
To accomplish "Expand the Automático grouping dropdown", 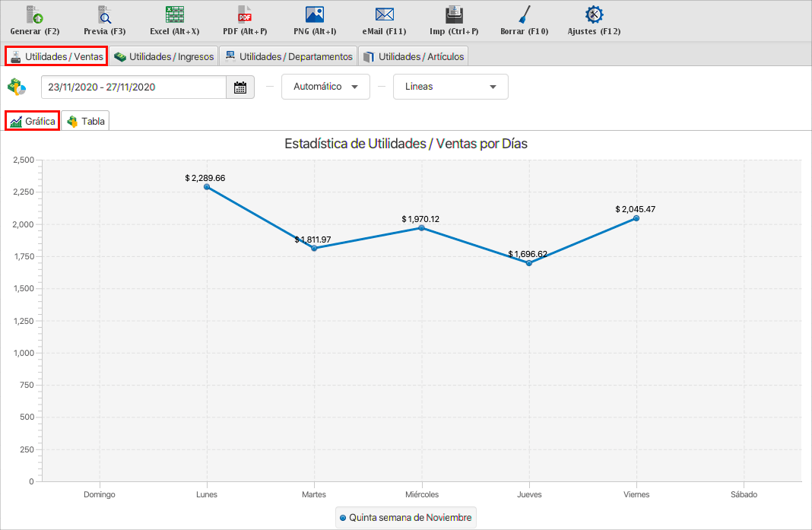I will pyautogui.click(x=325, y=87).
